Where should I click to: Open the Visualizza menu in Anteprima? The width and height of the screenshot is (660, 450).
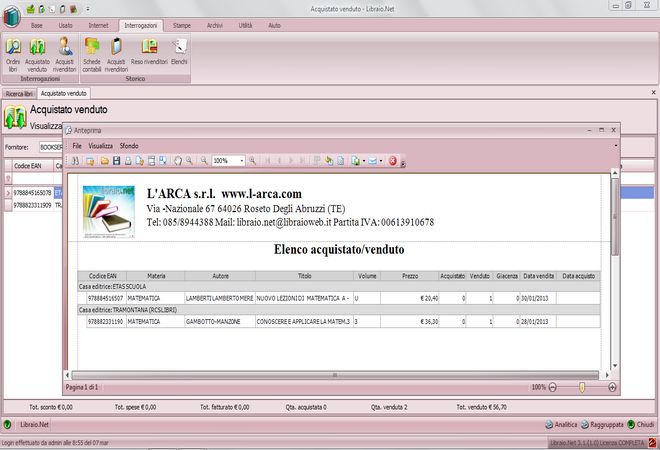click(x=101, y=146)
